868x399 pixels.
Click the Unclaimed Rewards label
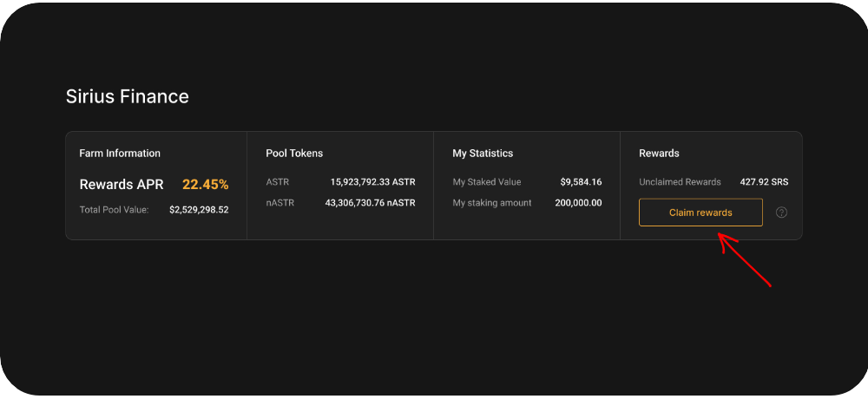point(680,182)
